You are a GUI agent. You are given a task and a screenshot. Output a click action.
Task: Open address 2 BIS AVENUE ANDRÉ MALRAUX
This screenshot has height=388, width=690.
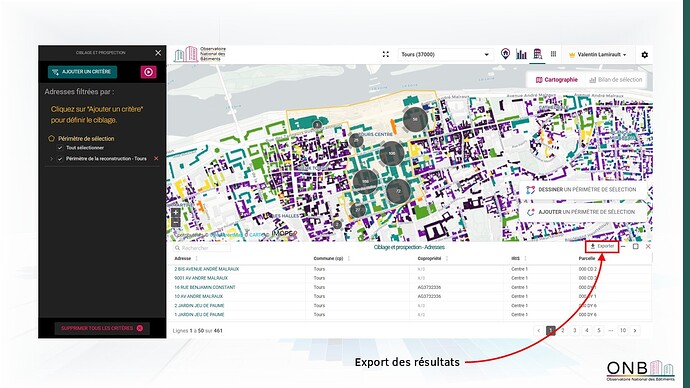pos(207,269)
